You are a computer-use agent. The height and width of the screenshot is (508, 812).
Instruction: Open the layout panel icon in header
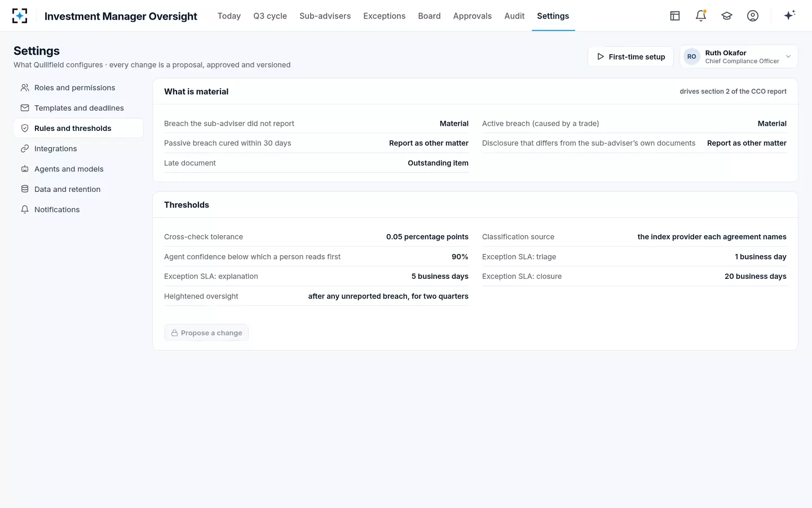pos(675,16)
